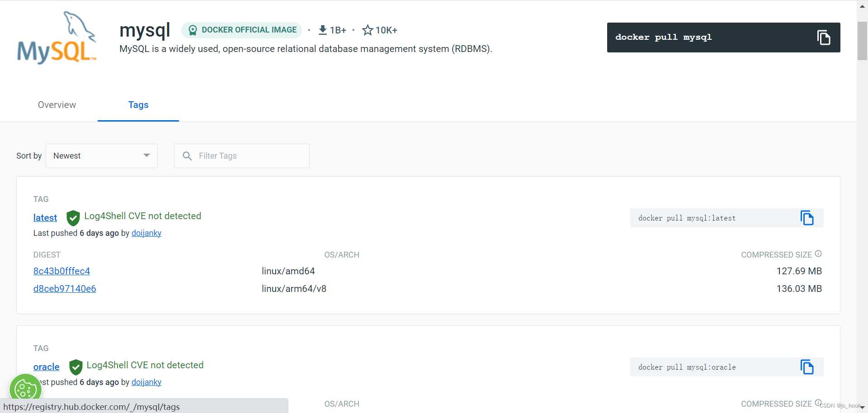Select the Tags tab
Viewport: 868px width, 413px height.
click(x=138, y=105)
